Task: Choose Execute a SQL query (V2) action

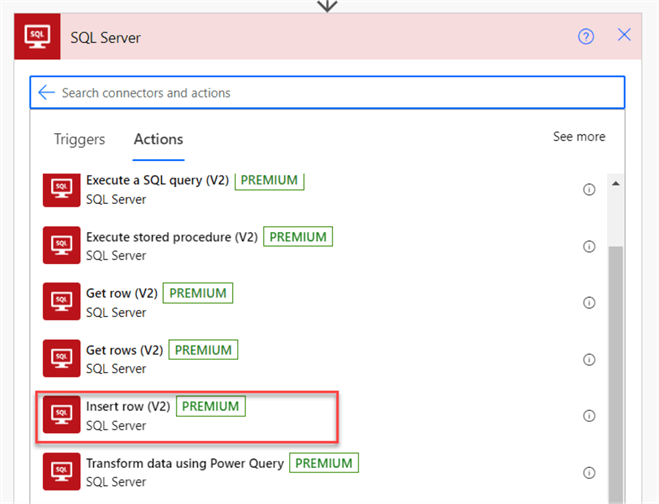Action: click(x=157, y=180)
